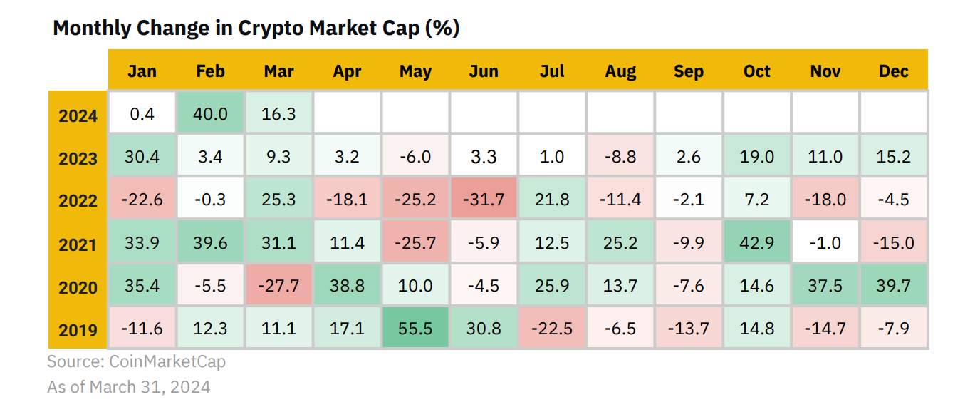Select the 2024 row label
The width and height of the screenshot is (980, 412).
point(78,115)
